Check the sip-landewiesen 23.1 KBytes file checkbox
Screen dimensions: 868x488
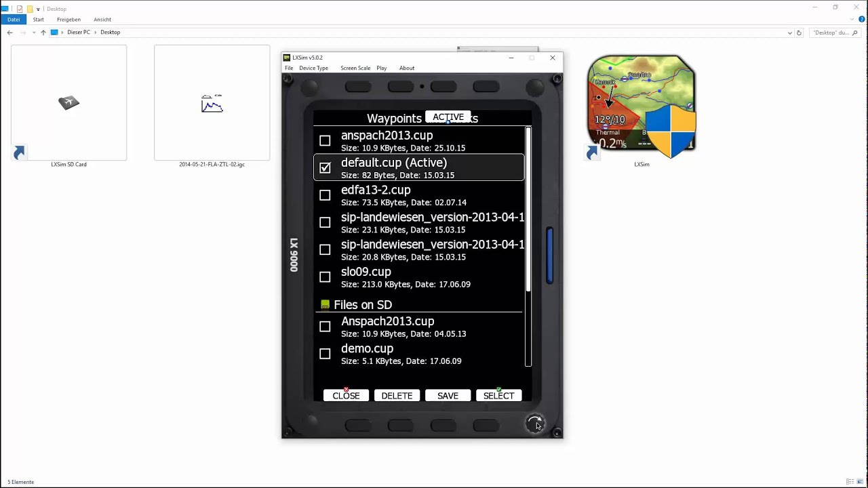tap(325, 222)
